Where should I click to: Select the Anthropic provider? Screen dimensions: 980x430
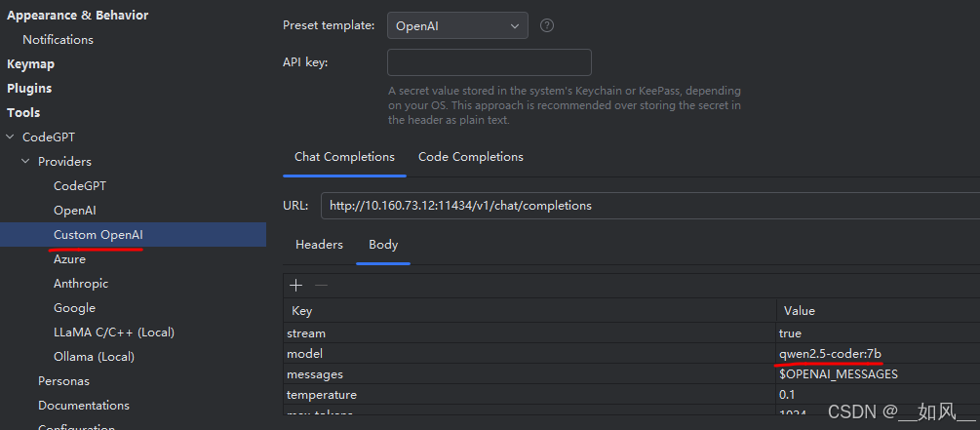(81, 284)
